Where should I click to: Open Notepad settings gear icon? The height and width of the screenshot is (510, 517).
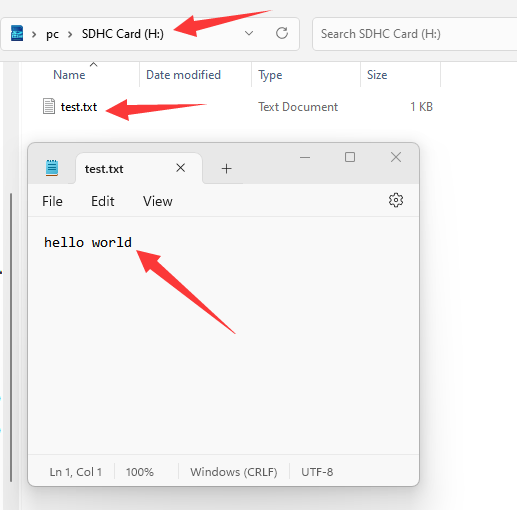[x=396, y=200]
